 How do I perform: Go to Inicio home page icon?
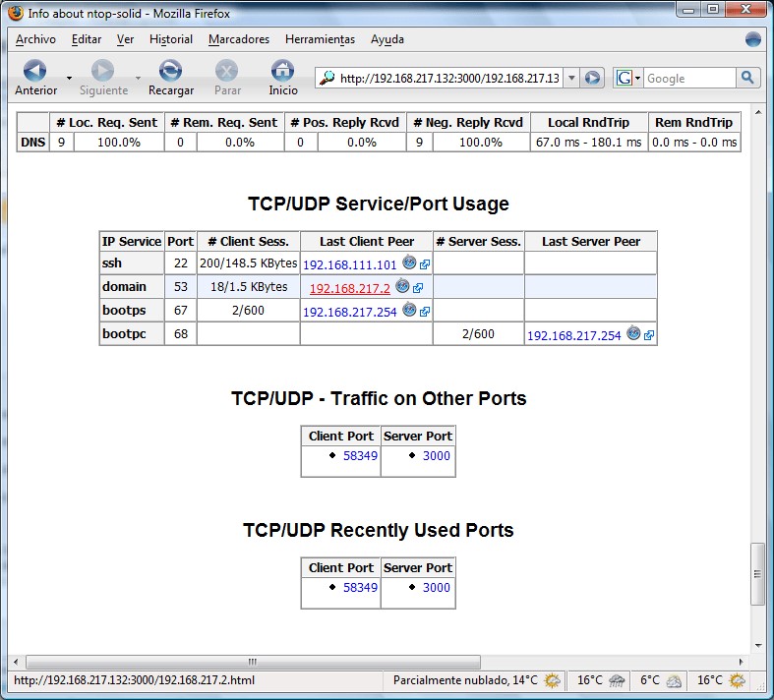[x=283, y=73]
